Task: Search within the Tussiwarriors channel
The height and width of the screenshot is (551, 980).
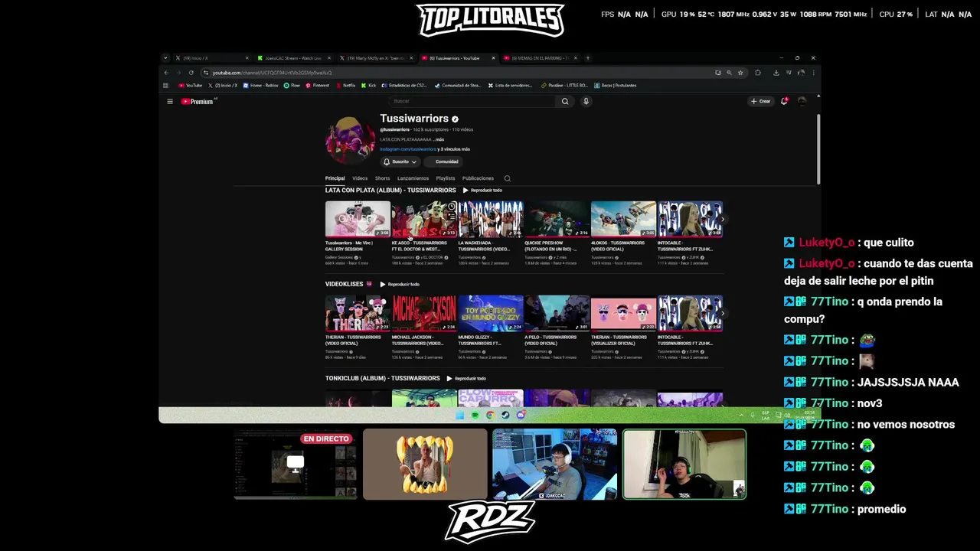Action: pyautogui.click(x=507, y=178)
